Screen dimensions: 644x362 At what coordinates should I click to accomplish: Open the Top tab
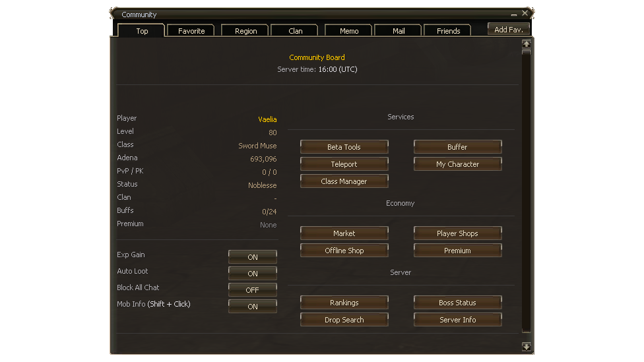tap(142, 31)
